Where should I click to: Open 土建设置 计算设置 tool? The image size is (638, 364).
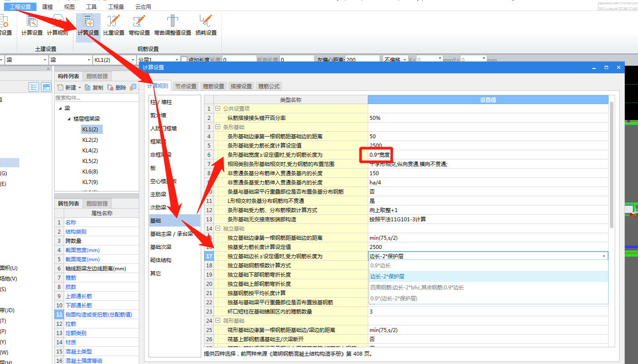(32, 25)
